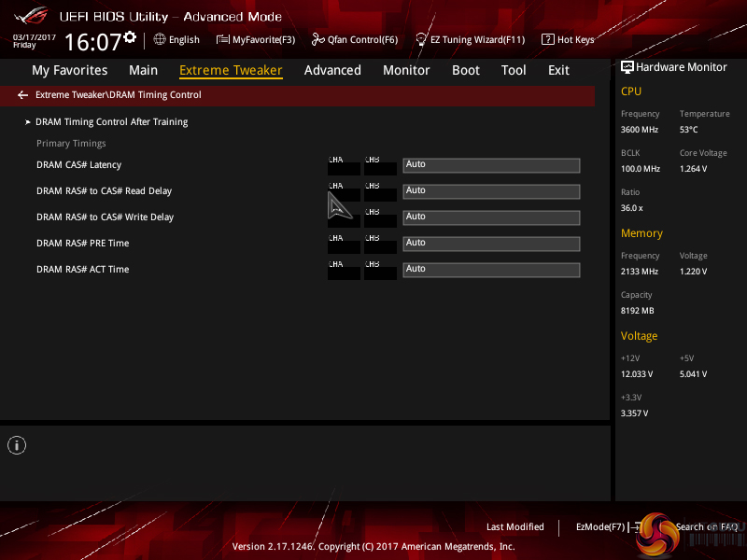Click Search on FAQ link
Screen dimensions: 747x560
tap(707, 527)
